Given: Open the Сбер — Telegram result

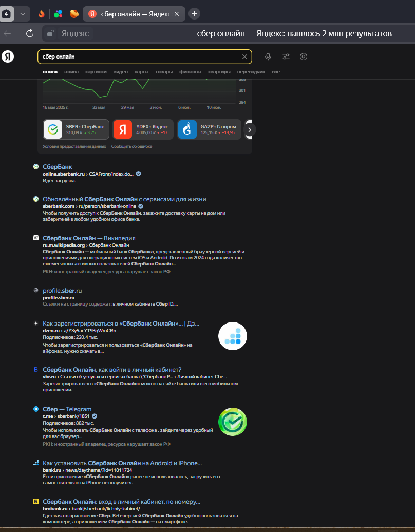Looking at the screenshot, I should coord(67,409).
